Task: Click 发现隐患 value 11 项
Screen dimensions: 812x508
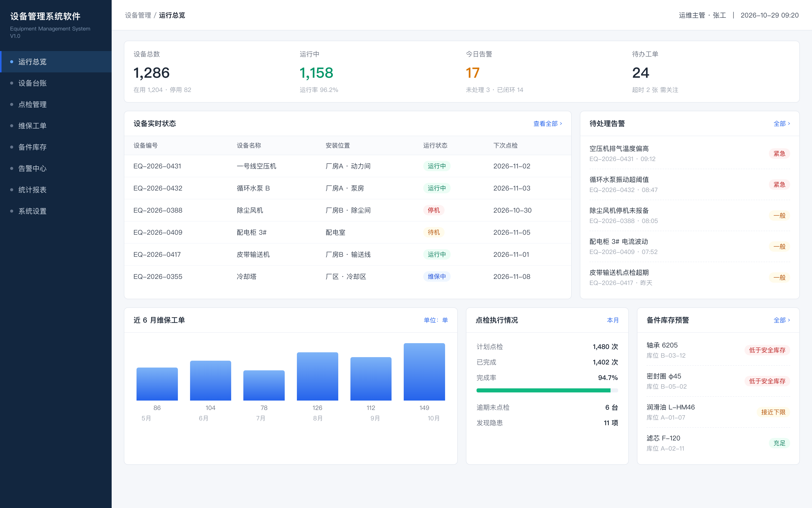Action: [x=611, y=423]
